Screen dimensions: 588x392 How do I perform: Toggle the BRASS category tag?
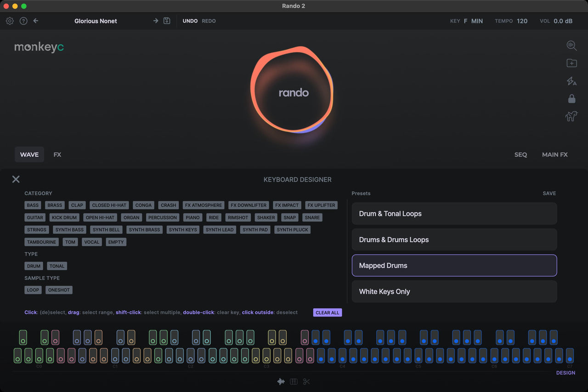click(x=55, y=205)
